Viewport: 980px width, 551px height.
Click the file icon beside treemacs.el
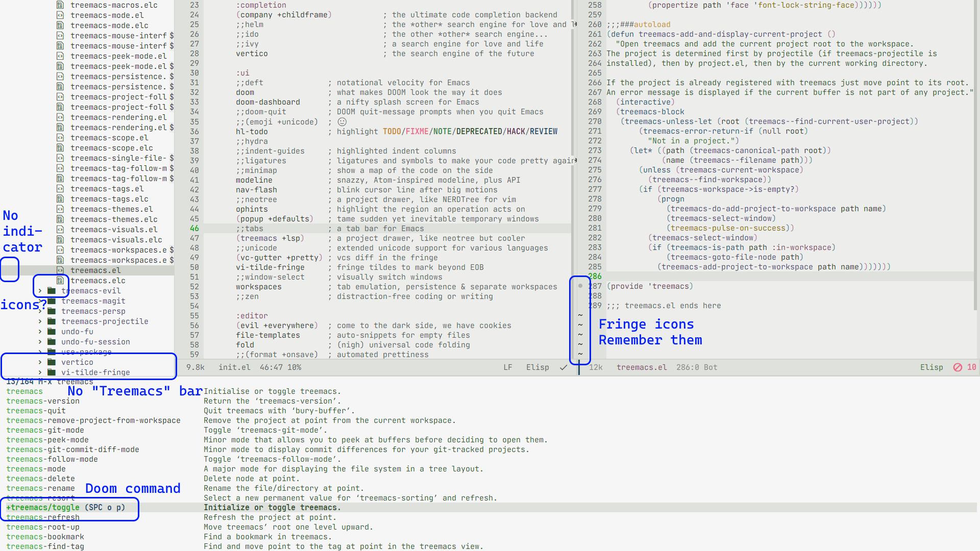coord(60,270)
